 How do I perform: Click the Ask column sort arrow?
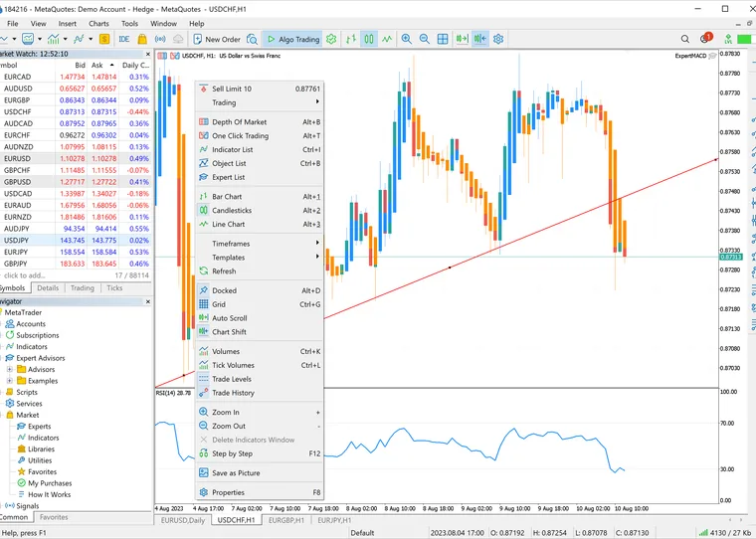point(111,65)
